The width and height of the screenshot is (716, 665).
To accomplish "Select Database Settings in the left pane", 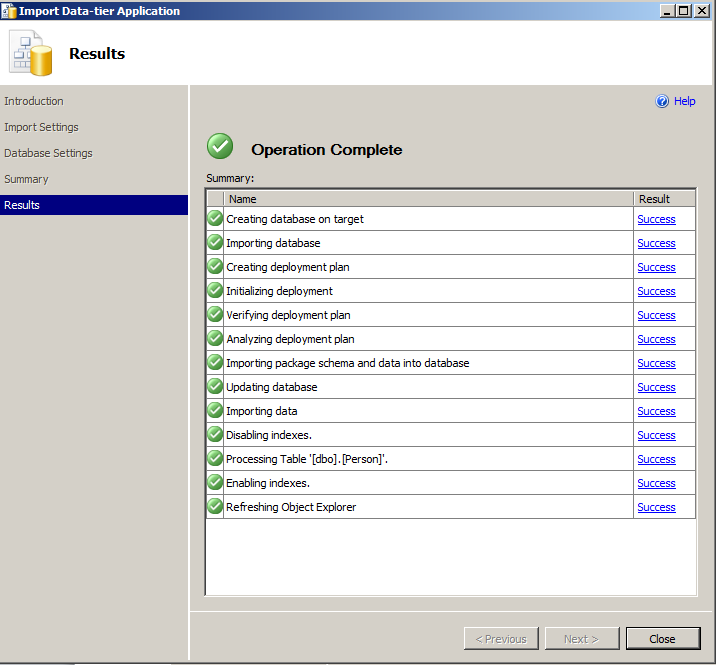I will (48, 153).
